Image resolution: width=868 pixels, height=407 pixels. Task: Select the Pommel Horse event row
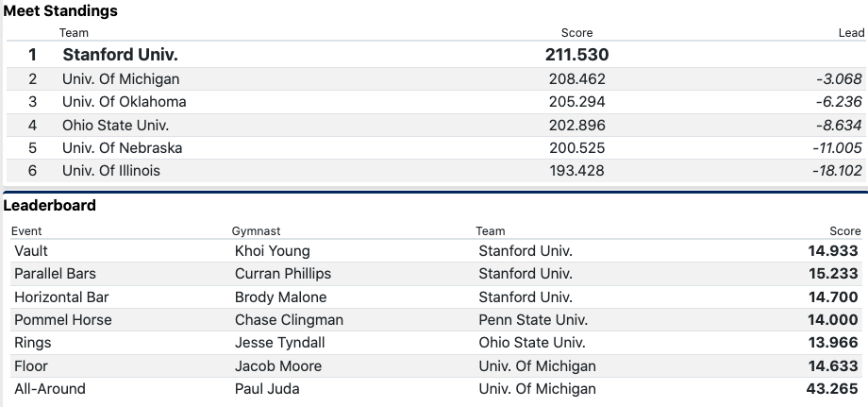[63, 320]
